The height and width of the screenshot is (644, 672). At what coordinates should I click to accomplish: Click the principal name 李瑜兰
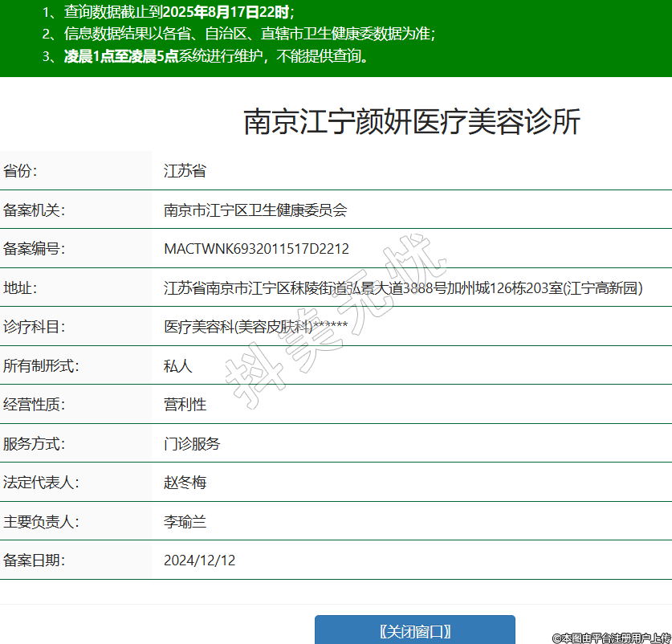185,522
